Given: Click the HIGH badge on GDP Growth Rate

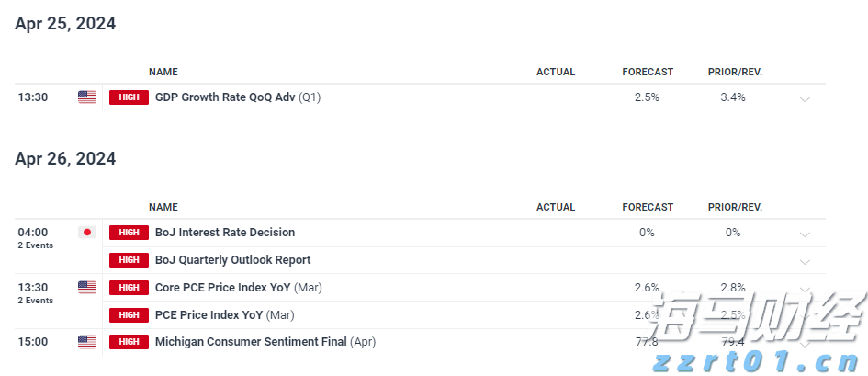Looking at the screenshot, I should point(129,97).
